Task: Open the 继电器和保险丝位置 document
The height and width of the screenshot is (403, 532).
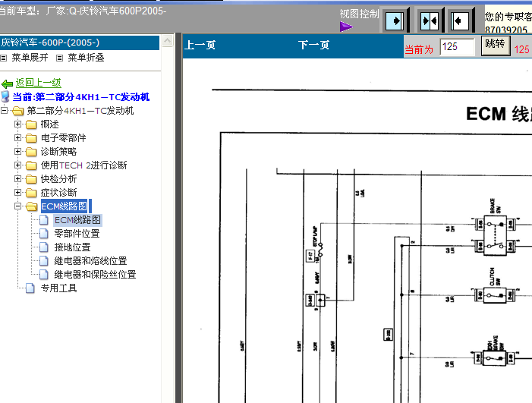Action: [x=95, y=274]
